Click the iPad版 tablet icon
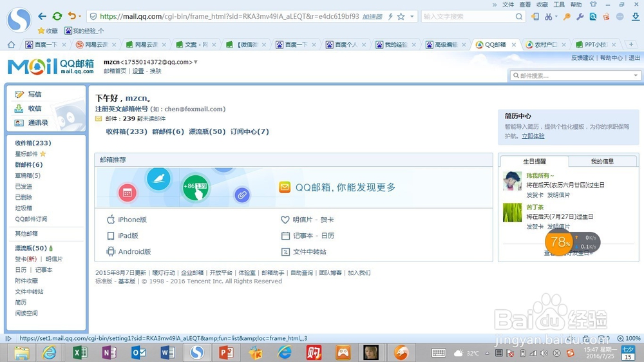 [111, 236]
